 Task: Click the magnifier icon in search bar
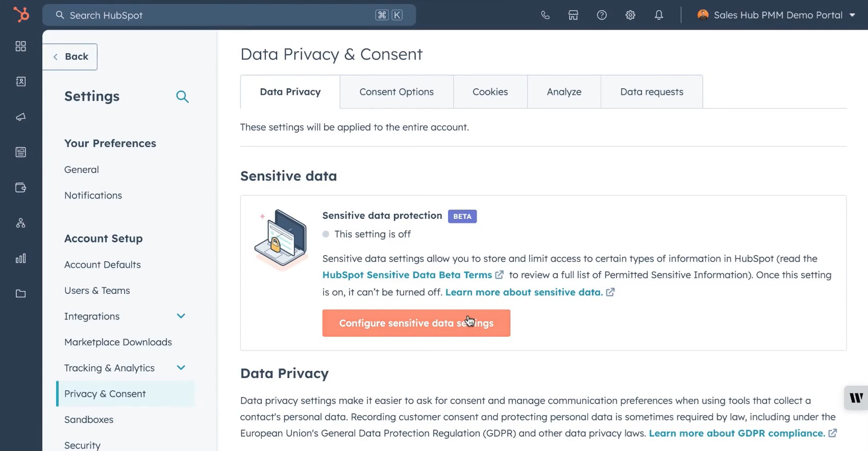(x=60, y=15)
